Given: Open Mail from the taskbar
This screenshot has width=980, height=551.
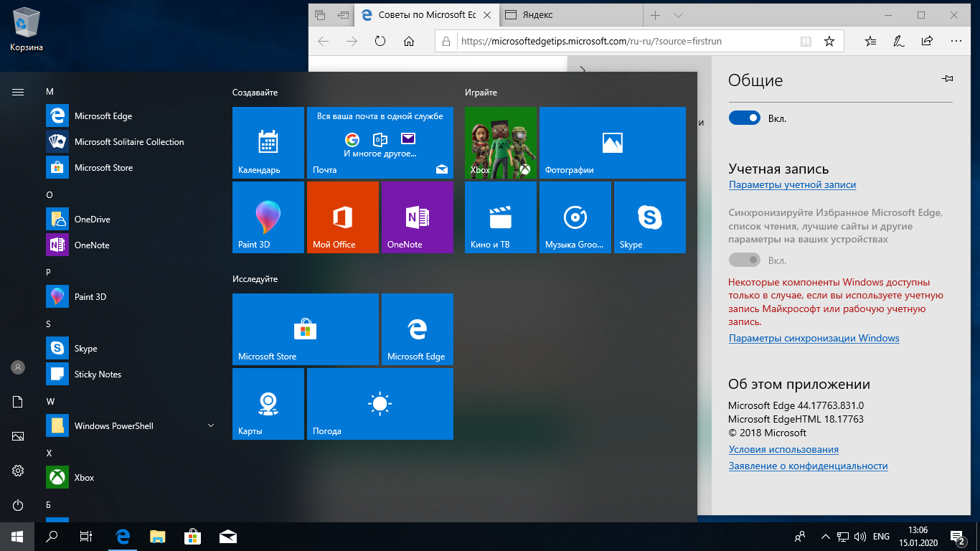Looking at the screenshot, I should [228, 537].
